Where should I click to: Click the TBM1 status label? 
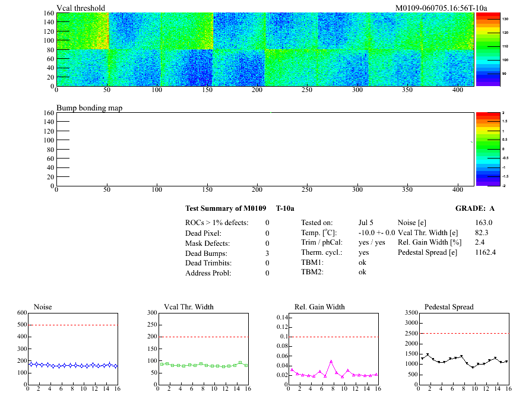coord(312,262)
